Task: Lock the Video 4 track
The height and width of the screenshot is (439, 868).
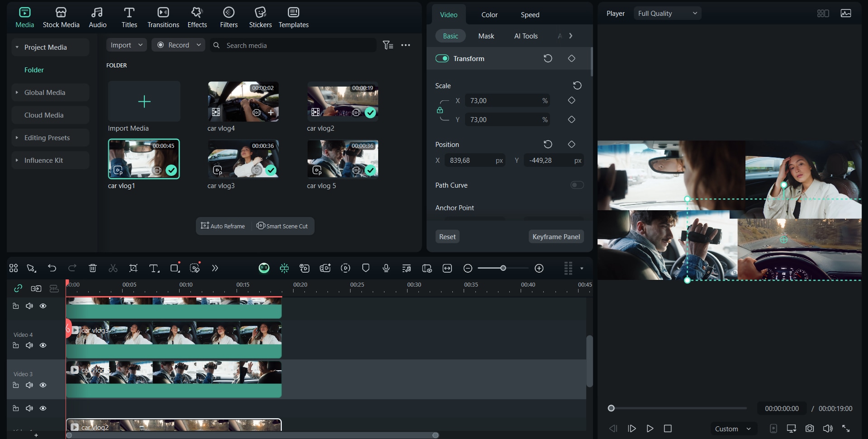Action: [x=16, y=345]
